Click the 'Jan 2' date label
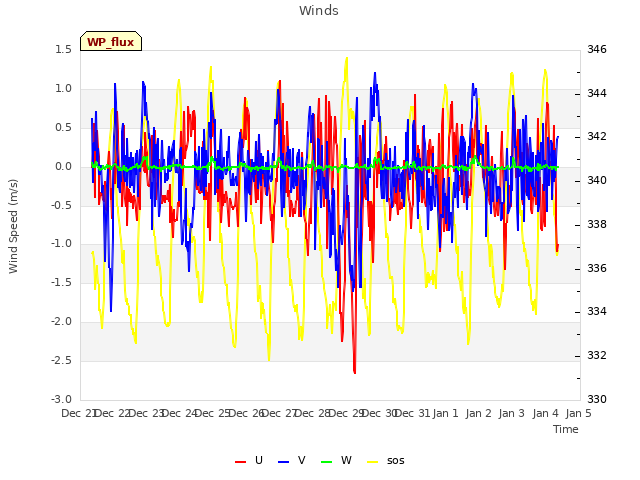This screenshot has height=480, width=640. pyautogui.click(x=479, y=413)
